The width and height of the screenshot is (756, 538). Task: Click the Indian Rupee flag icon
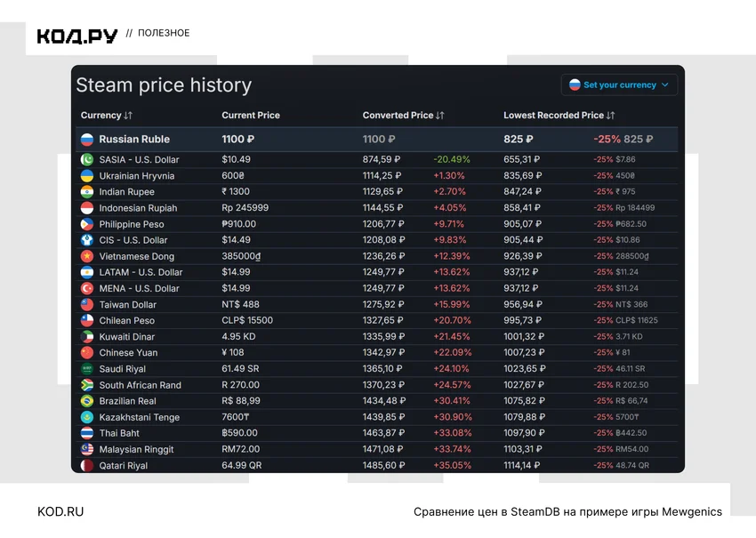87,192
